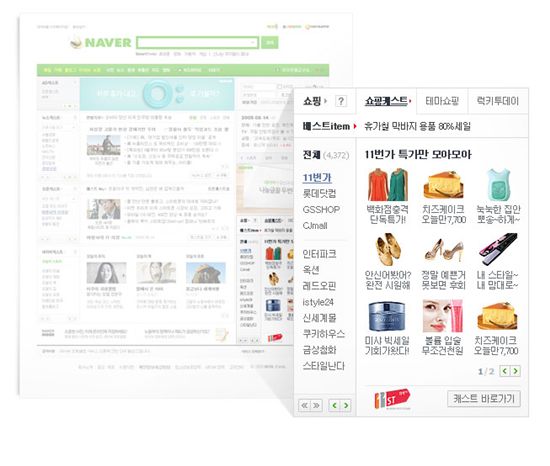Jump to first shop list page

click(x=304, y=405)
